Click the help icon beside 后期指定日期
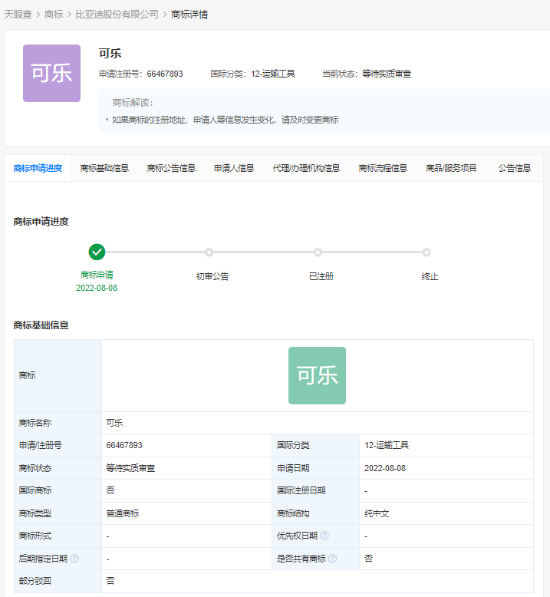The image size is (550, 597). click(75, 559)
